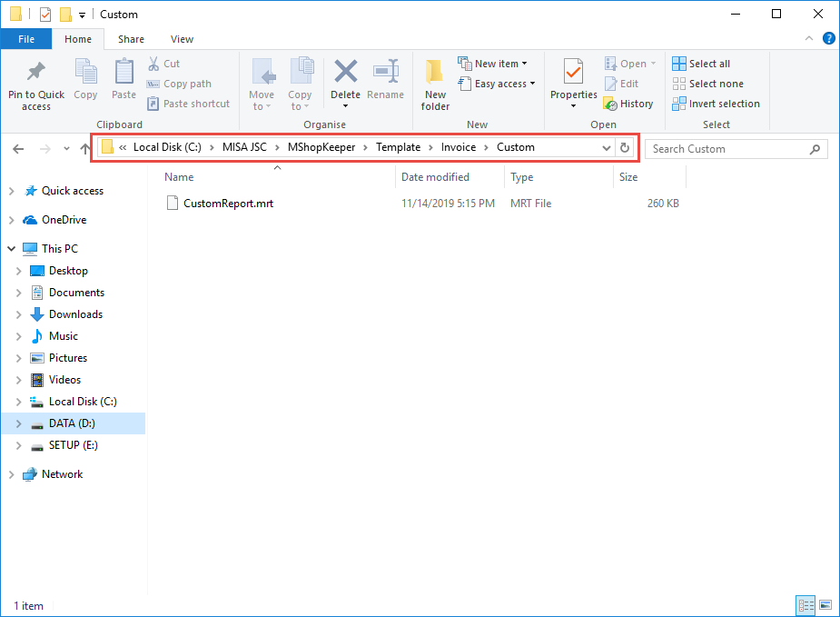Collapse the This PC tree node
Image resolution: width=840 pixels, height=617 pixels.
(x=11, y=249)
